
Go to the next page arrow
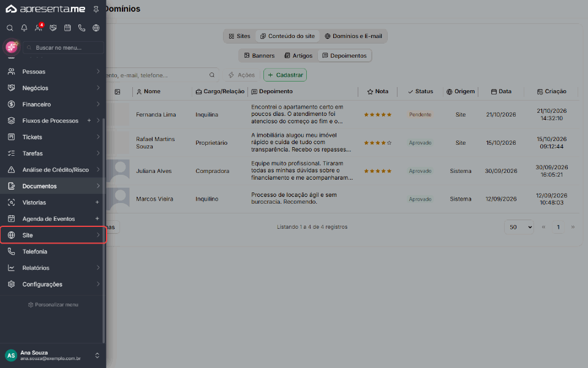tap(573, 227)
